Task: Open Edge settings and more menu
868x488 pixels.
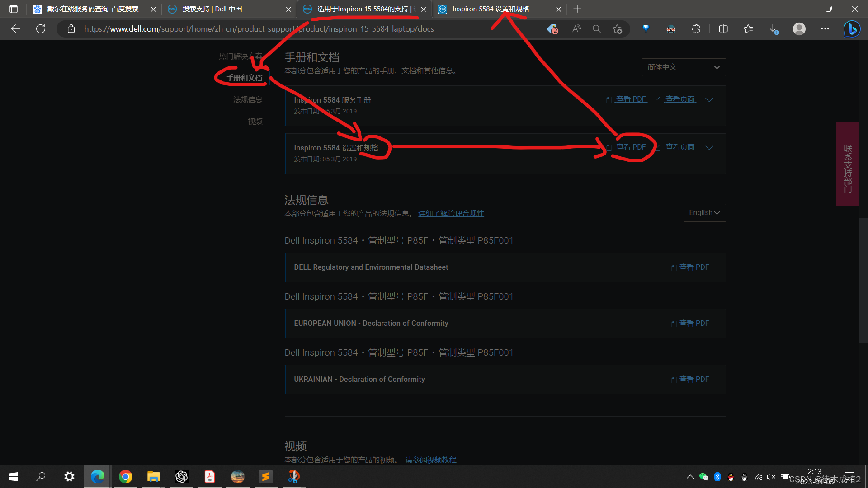Action: point(825,29)
